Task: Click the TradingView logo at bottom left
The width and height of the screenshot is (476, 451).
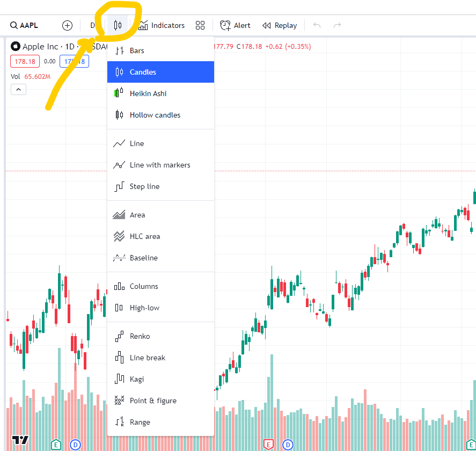Action: (20, 440)
